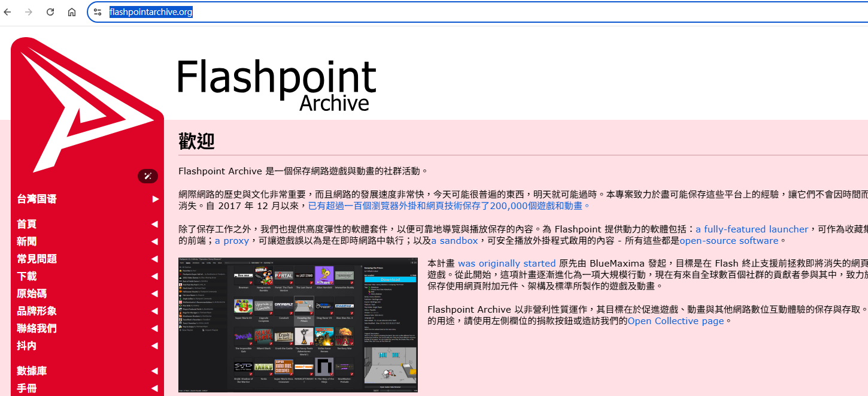Open the 'a fully-featured launcher' link

(x=752, y=229)
